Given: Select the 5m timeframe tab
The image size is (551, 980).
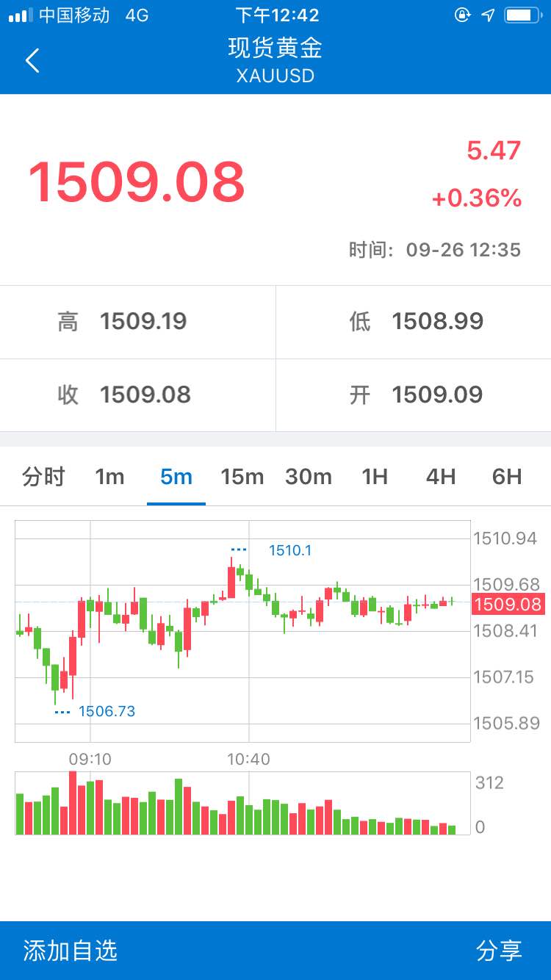Looking at the screenshot, I should [176, 477].
